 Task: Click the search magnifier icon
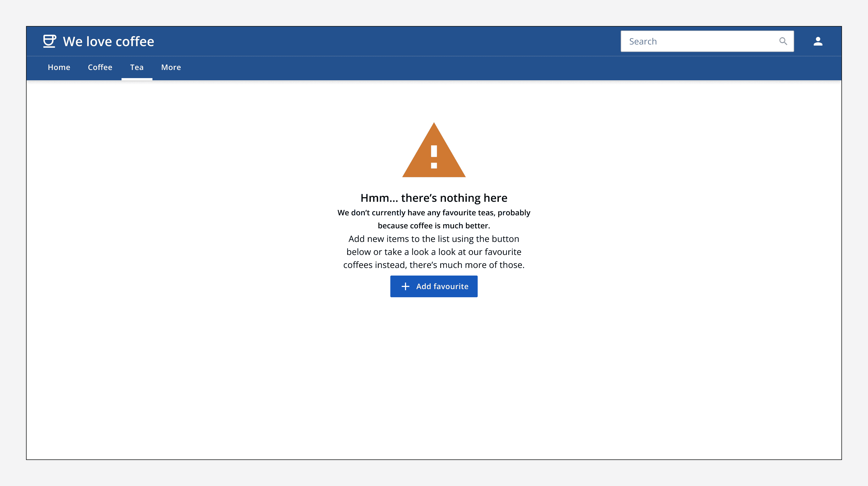(x=783, y=41)
